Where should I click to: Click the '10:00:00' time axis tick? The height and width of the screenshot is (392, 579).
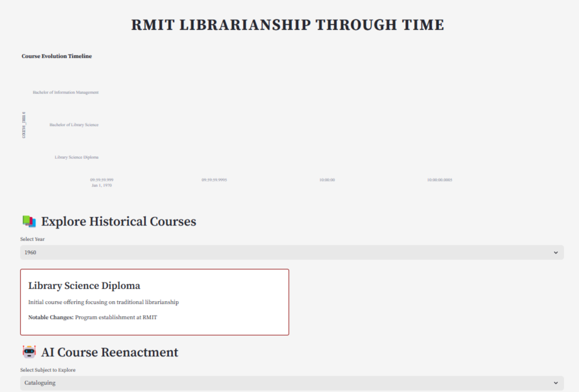[327, 180]
